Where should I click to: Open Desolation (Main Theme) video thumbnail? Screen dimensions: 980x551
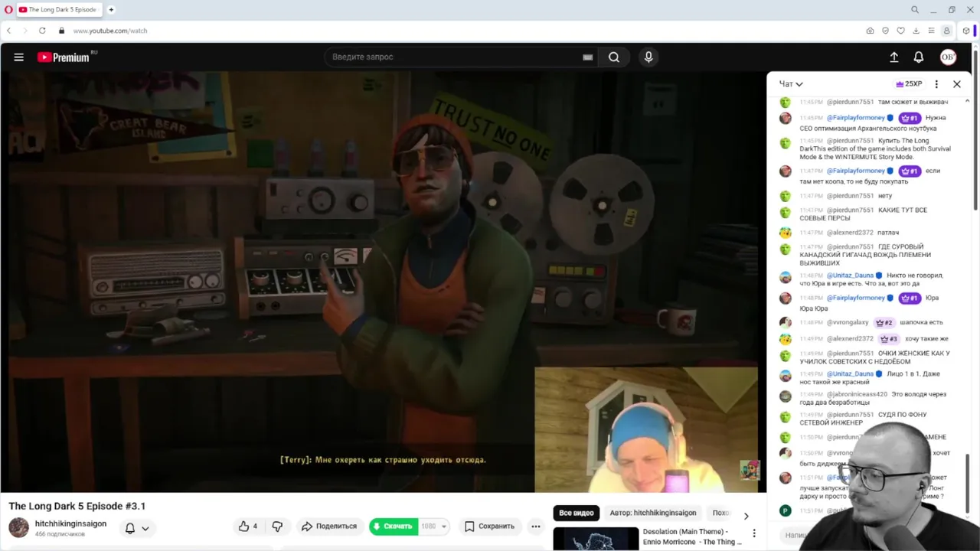click(x=596, y=539)
